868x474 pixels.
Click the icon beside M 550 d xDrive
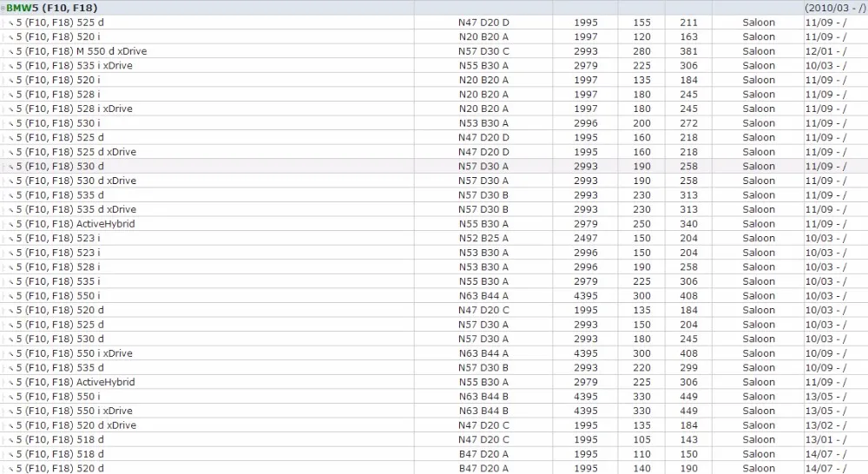pos(10,51)
